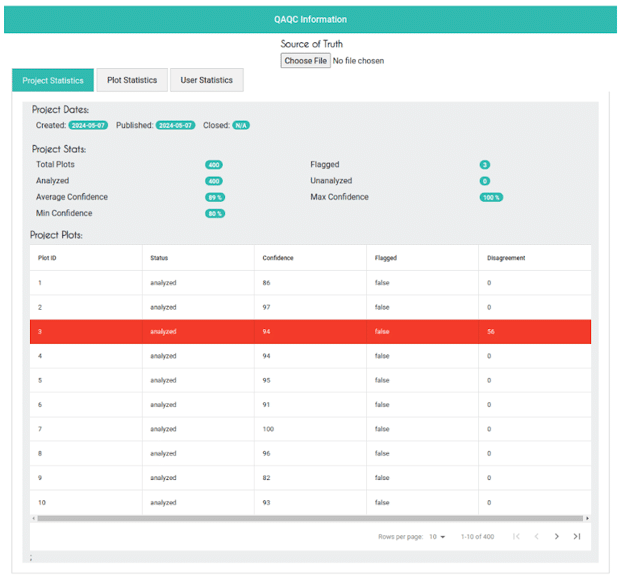Click confidence value 97 for plot 2
The image size is (621, 586).
(266, 307)
